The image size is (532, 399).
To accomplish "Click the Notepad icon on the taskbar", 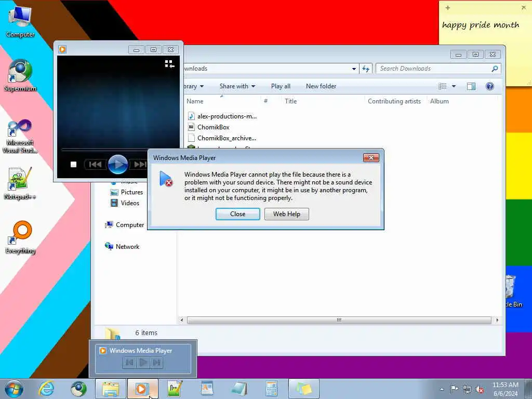I will [x=239, y=389].
